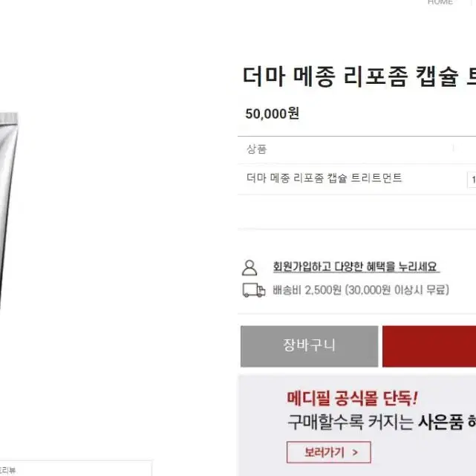Click the member profile silhouette icon
Screen dimensions: 476x476
pos(250,268)
